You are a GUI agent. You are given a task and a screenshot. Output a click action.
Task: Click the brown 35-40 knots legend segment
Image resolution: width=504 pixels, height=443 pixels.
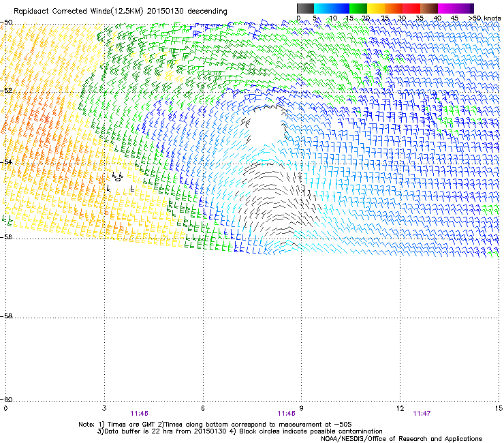[x=429, y=8]
